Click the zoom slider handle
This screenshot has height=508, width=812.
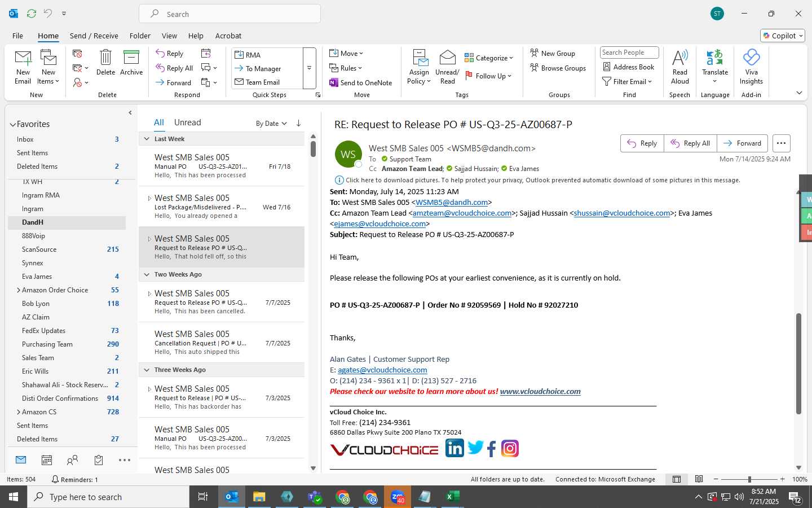(x=749, y=479)
